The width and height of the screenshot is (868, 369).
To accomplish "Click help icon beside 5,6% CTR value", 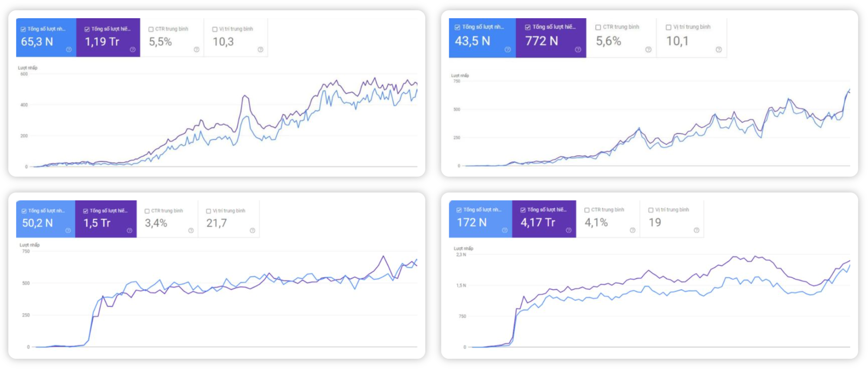I will coord(648,49).
